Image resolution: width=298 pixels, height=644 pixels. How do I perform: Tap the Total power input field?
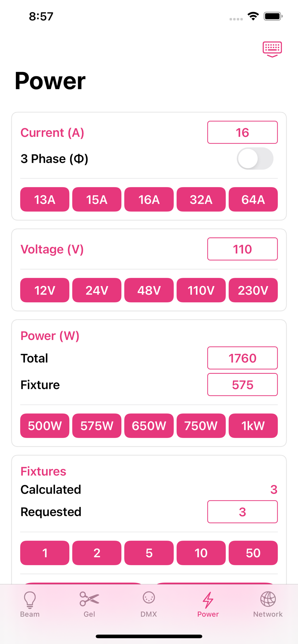click(x=243, y=358)
